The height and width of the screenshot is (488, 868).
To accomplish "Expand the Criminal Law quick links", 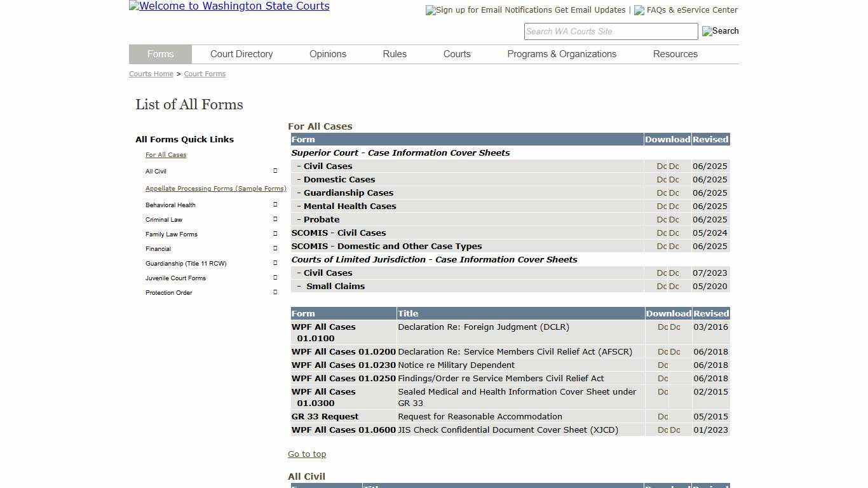I will 275,219.
